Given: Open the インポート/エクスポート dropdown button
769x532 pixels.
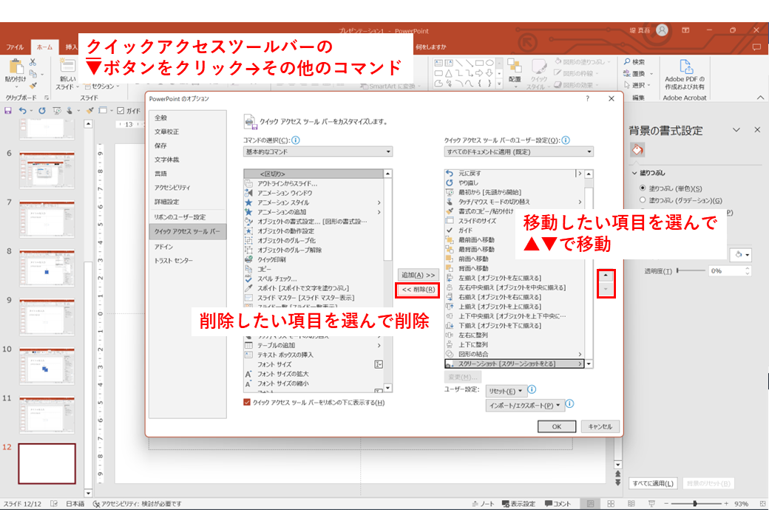Looking at the screenshot, I should click(525, 405).
